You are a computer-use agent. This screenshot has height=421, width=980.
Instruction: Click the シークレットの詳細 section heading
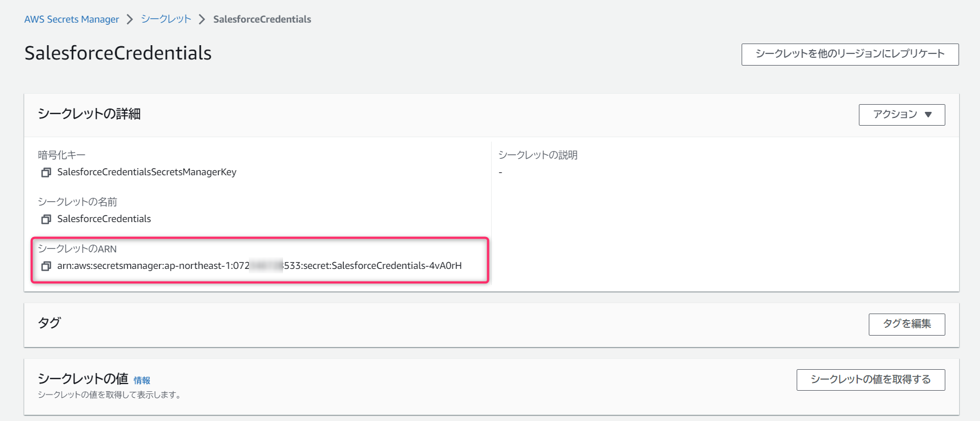[89, 114]
